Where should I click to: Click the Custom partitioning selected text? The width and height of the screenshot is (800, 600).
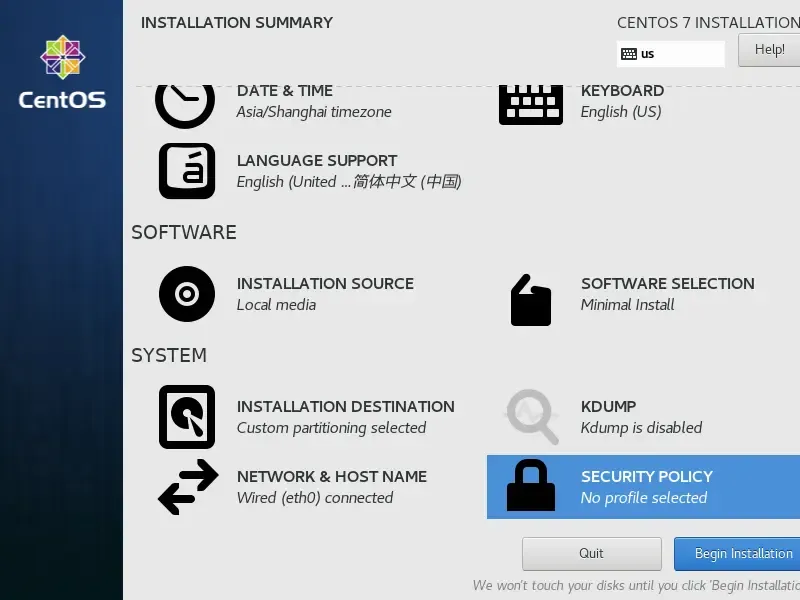pos(331,428)
